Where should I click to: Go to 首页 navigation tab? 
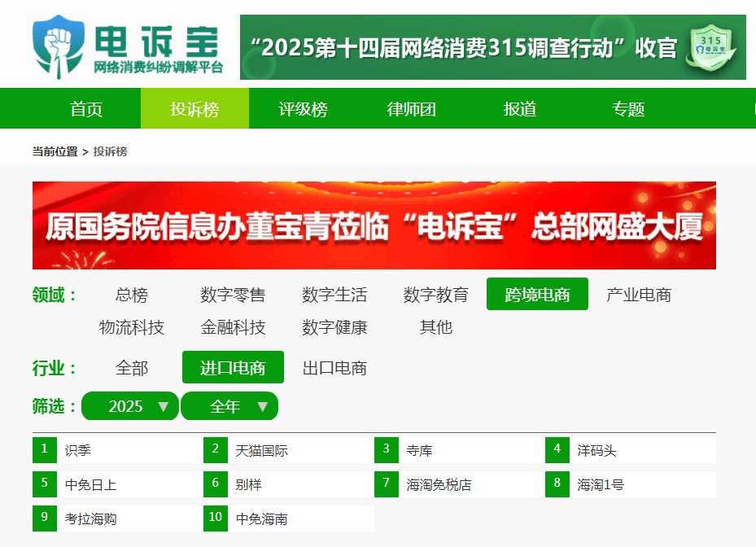(x=86, y=109)
